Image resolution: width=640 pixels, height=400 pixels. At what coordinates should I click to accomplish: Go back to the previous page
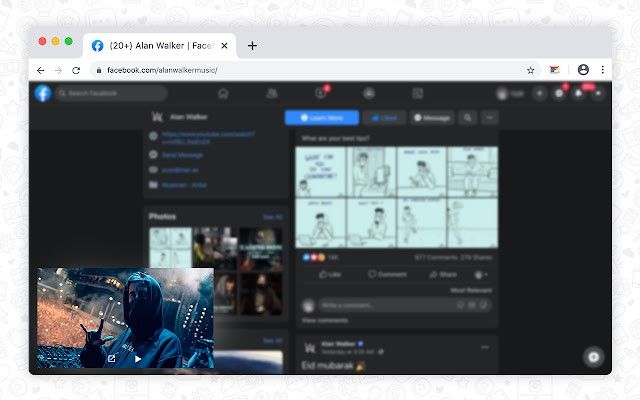pyautogui.click(x=40, y=70)
